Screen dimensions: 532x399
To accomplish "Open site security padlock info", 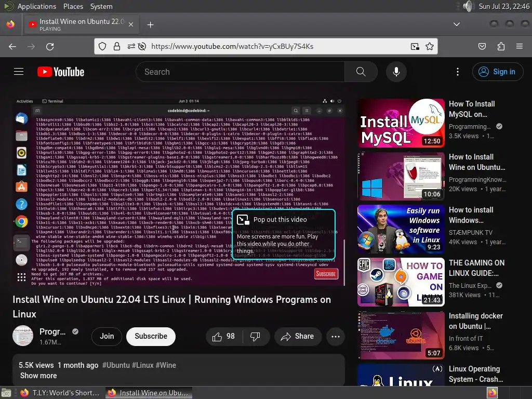I will 117,46.
